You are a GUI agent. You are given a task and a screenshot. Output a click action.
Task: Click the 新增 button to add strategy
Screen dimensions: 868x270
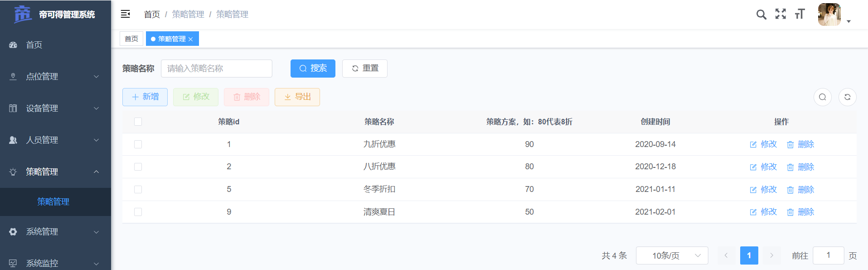(145, 97)
